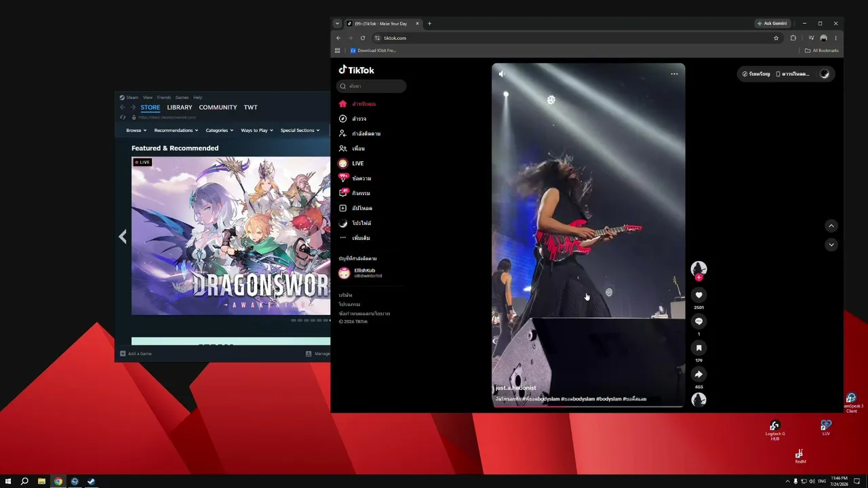This screenshot has width=868, height=488.
Task: Select the TikTok - Make Your Day tab
Action: pos(380,24)
